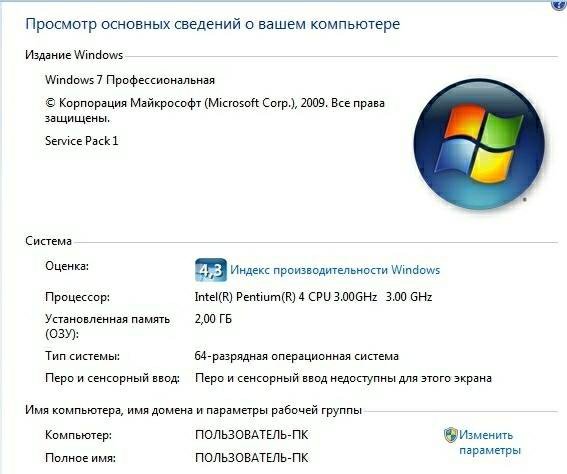This screenshot has width=567, height=474.
Task: Click the Оценка label
Action: tap(67, 266)
